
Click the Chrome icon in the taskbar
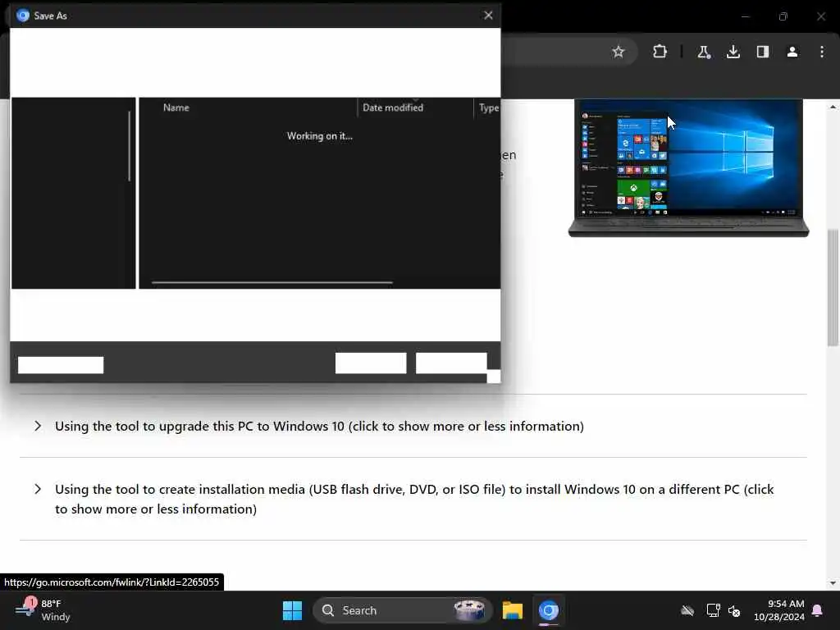pos(549,610)
